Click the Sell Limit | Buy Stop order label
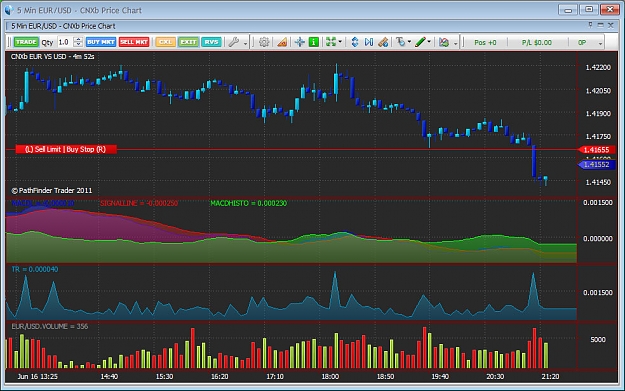Image resolution: width=625 pixels, height=391 pixels. 66,149
